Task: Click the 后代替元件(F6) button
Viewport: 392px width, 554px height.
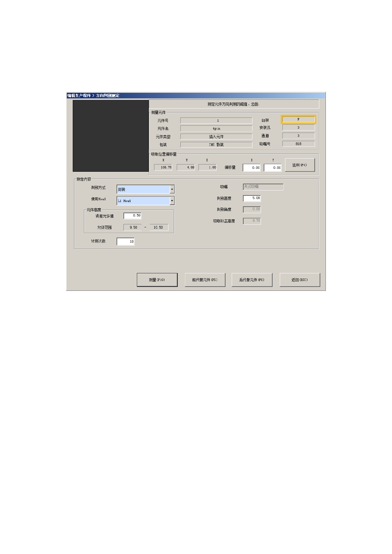Action: (x=252, y=280)
